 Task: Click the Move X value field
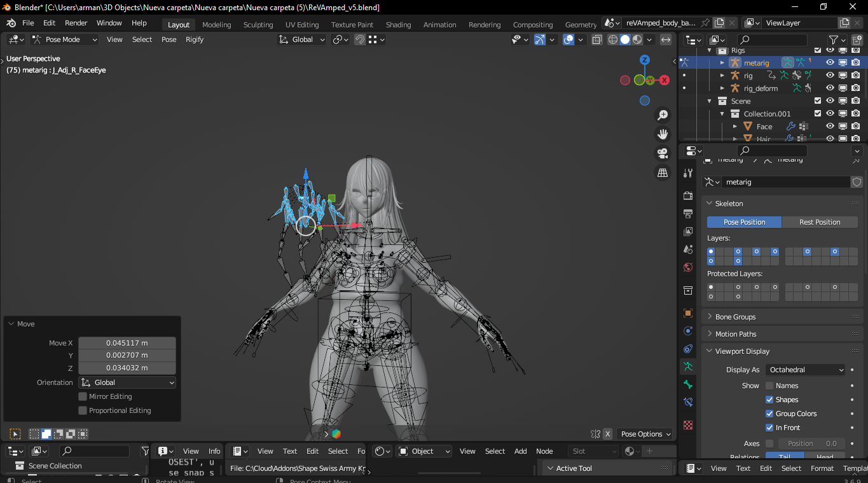tap(127, 343)
